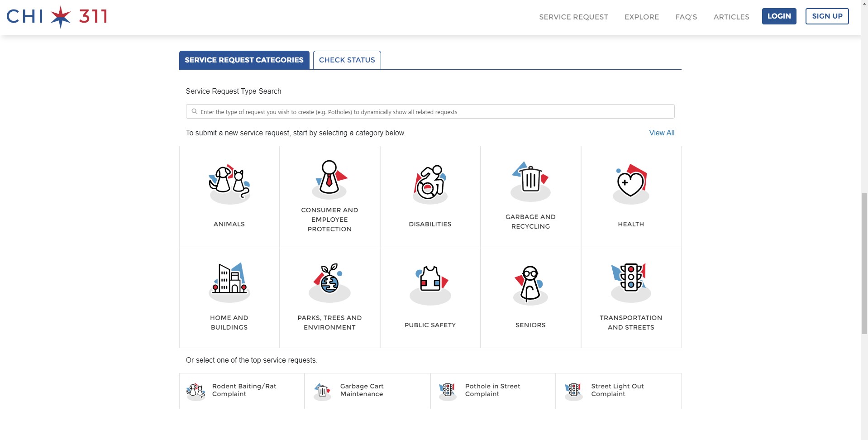The width and height of the screenshot is (868, 440).
Task: Click the Sign Up button
Action: [827, 16]
